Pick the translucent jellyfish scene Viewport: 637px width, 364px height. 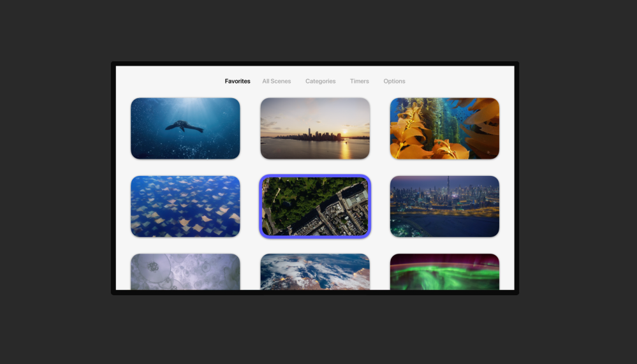tap(185, 272)
